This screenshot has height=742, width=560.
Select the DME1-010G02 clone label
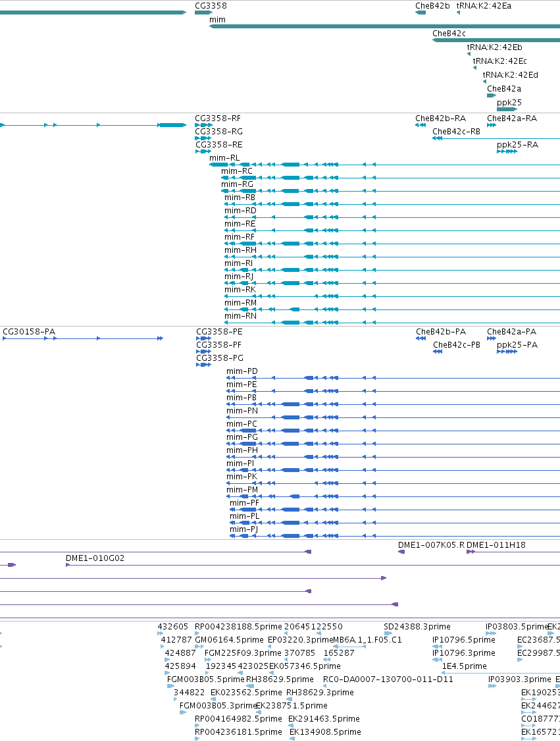pyautogui.click(x=95, y=558)
